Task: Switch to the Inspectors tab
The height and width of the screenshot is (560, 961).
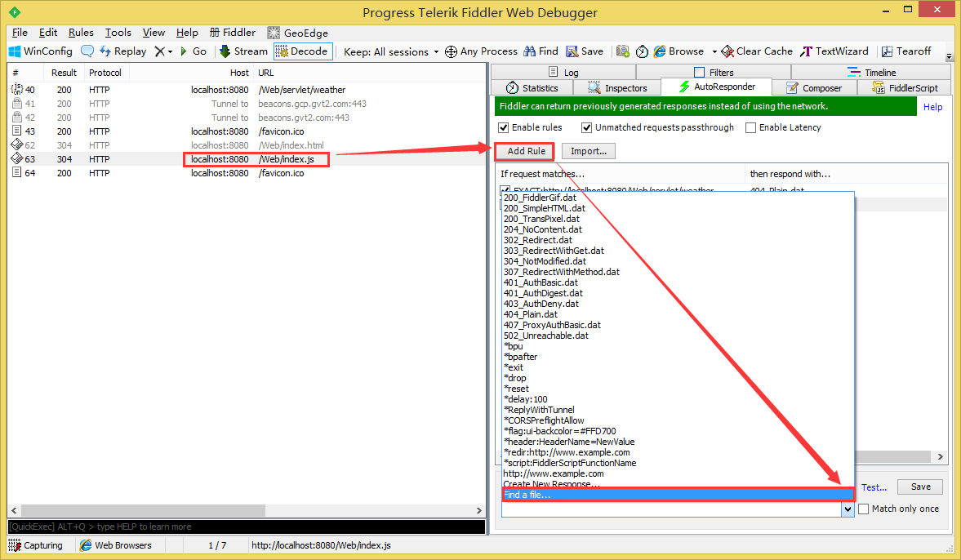Action: [618, 88]
